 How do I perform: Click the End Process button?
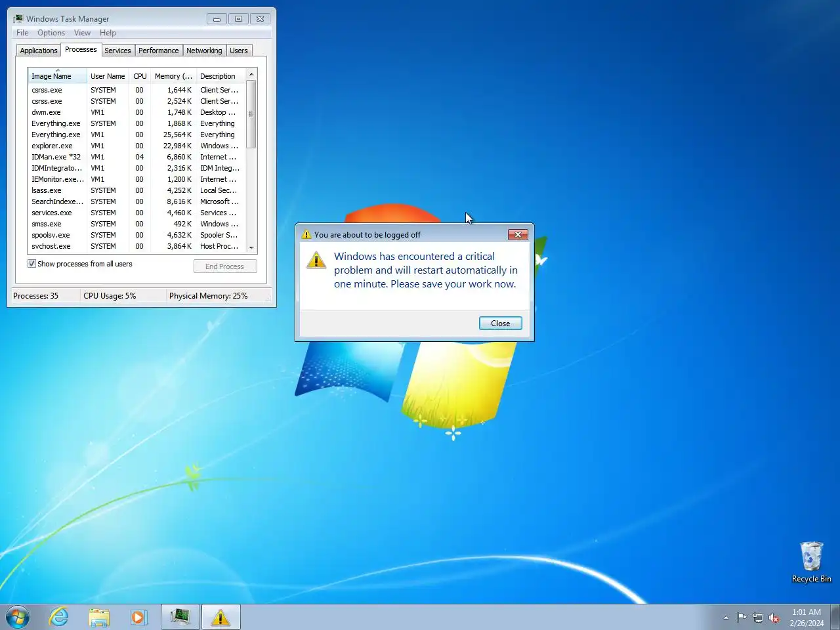225,266
